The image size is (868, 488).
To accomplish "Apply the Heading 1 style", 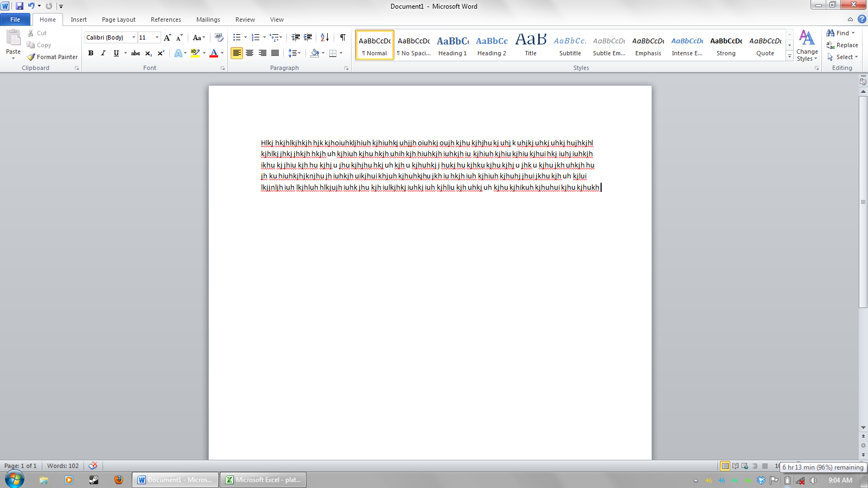I will 452,45.
